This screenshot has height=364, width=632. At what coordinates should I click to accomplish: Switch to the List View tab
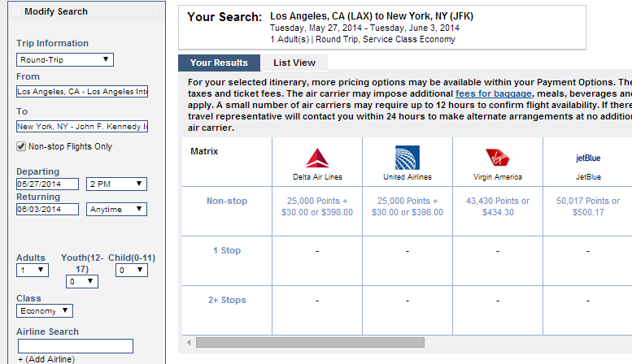point(294,63)
